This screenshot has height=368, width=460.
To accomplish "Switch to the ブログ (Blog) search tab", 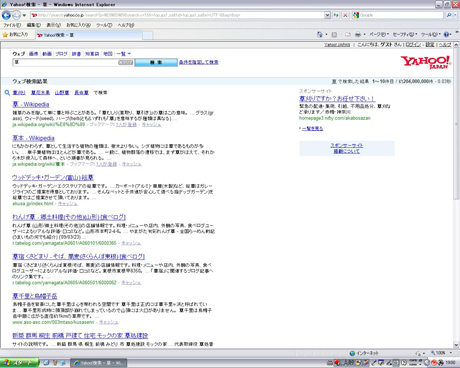I will pyautogui.click(x=61, y=54).
